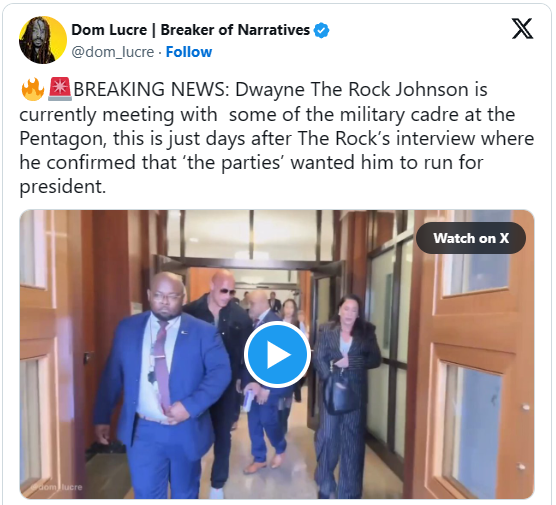Click the red tie in video

click(162, 367)
